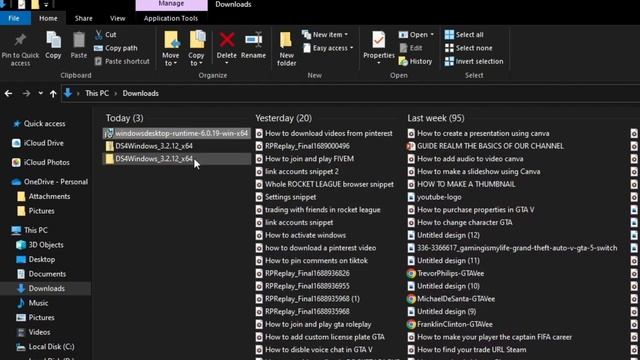Go back with the Back arrow
The width and height of the screenshot is (640, 360).
8,93
